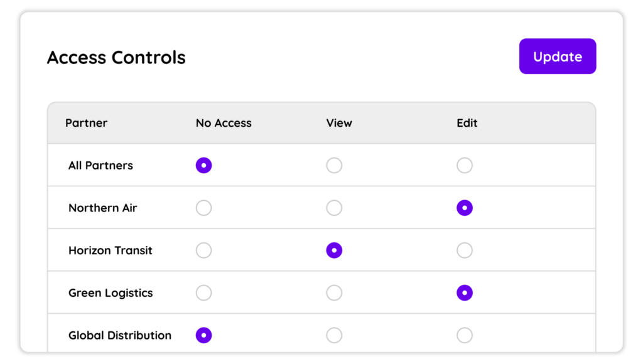
Task: Set Green Logistics to No Access
Action: pyautogui.click(x=204, y=292)
